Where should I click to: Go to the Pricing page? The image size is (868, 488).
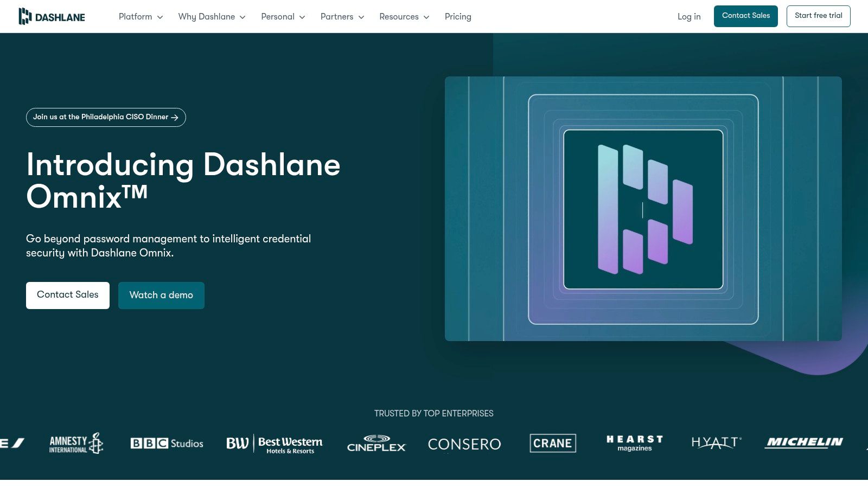click(458, 17)
